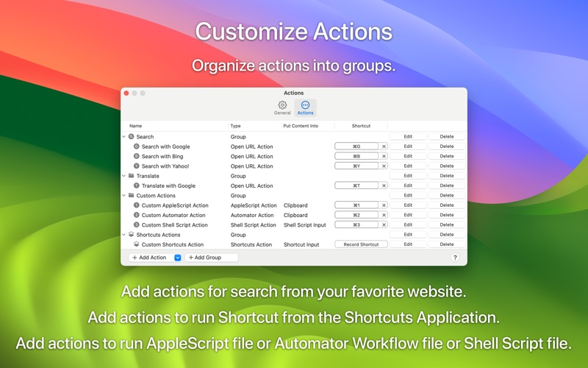Click the Translate group folder icon

pos(131,175)
